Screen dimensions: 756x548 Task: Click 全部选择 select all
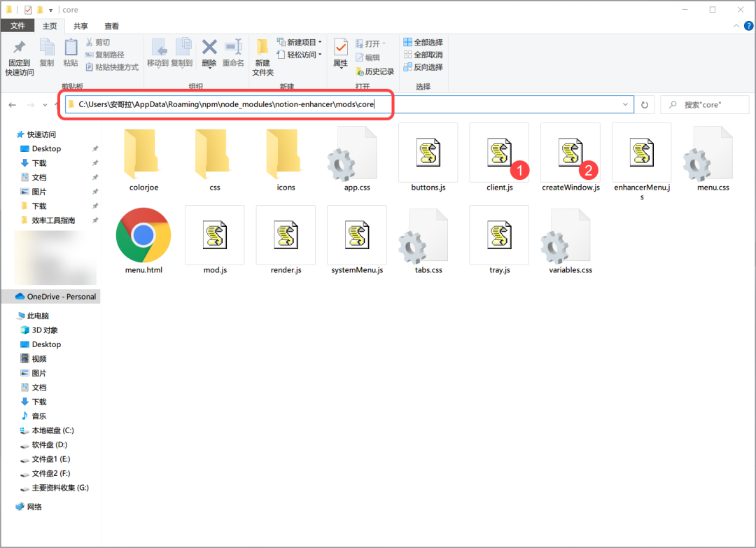[x=423, y=43]
